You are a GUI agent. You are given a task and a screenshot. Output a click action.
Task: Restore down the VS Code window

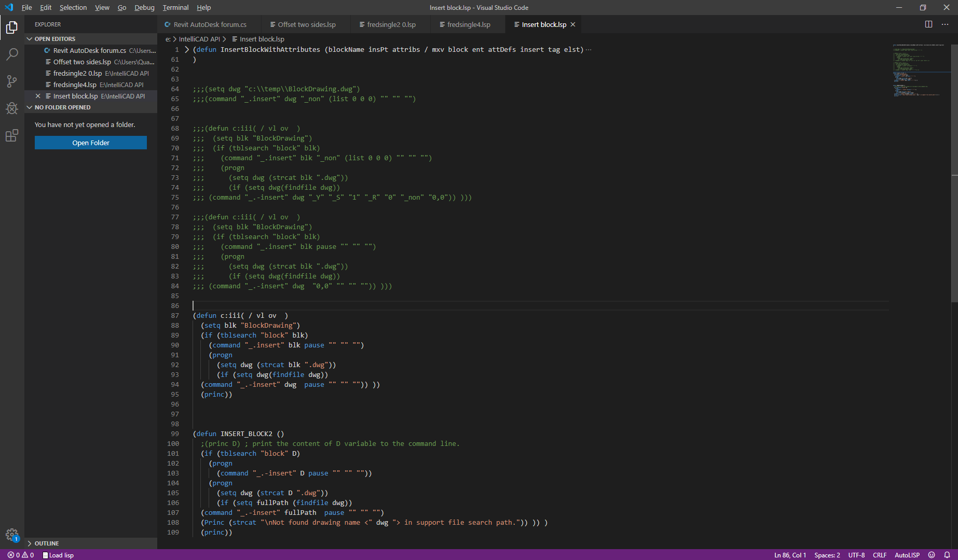[923, 7]
